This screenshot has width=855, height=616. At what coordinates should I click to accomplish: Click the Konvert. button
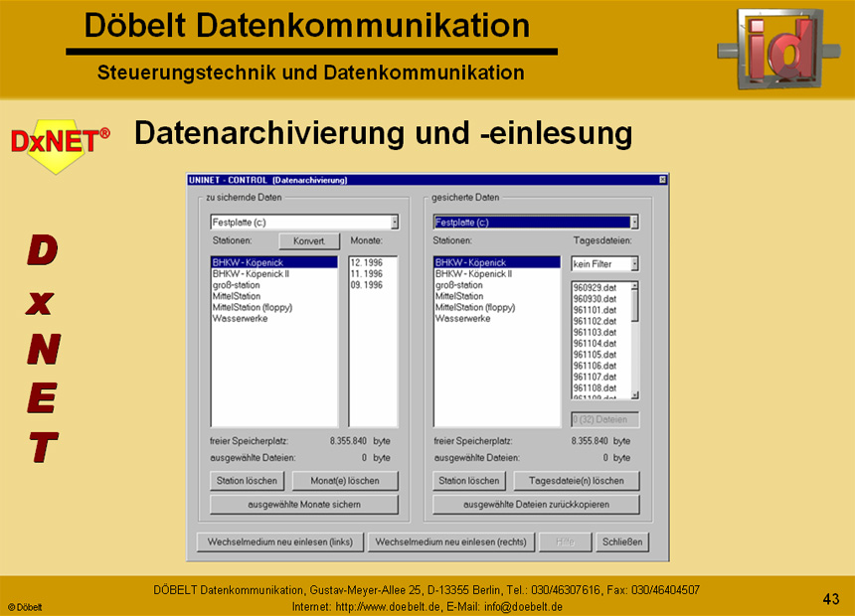click(309, 241)
